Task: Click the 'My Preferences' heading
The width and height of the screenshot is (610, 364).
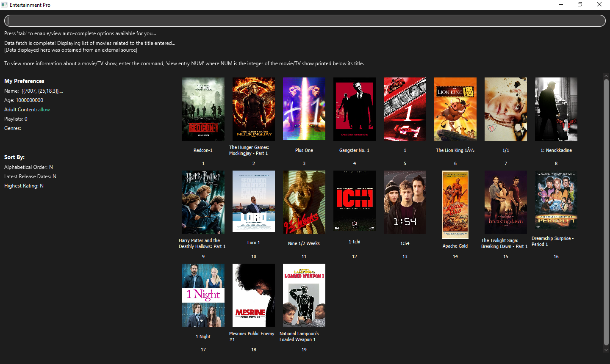Action: click(24, 81)
